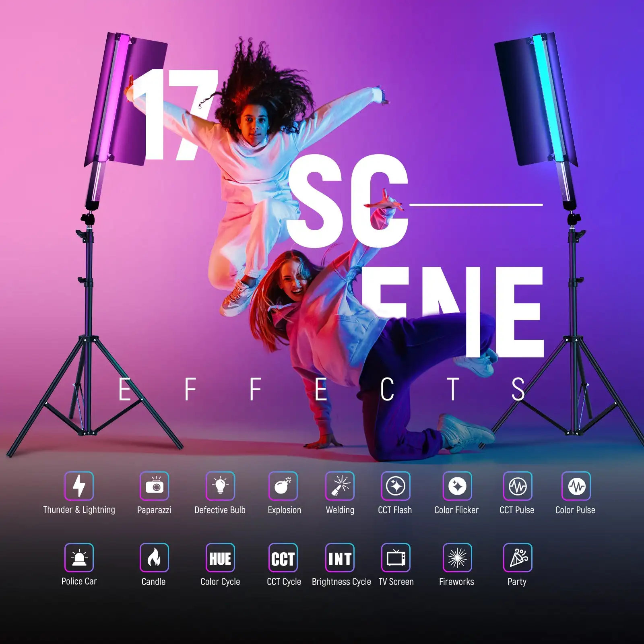
Task: Click the CCT Pulse waveform icon
Action: [518, 486]
